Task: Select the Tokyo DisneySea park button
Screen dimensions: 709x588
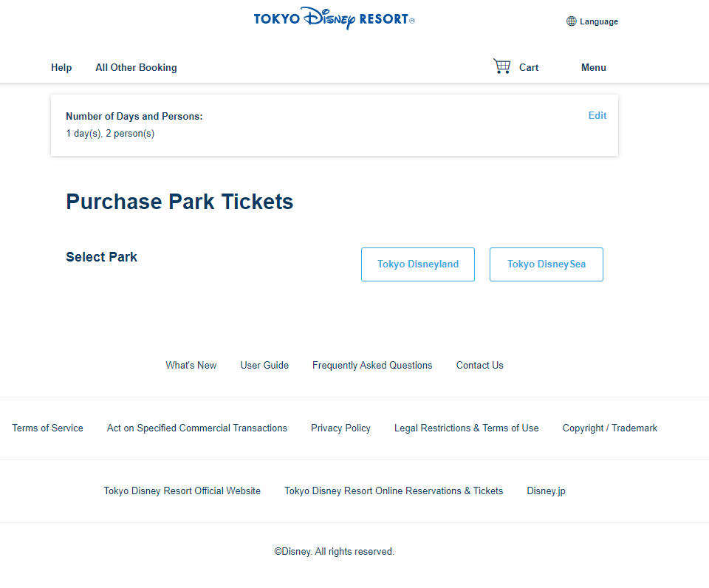Action: point(547,264)
